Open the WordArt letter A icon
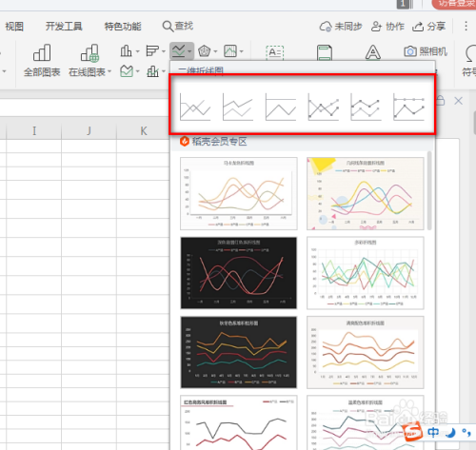Image resolution: width=476 pixels, height=450 pixels. click(373, 52)
